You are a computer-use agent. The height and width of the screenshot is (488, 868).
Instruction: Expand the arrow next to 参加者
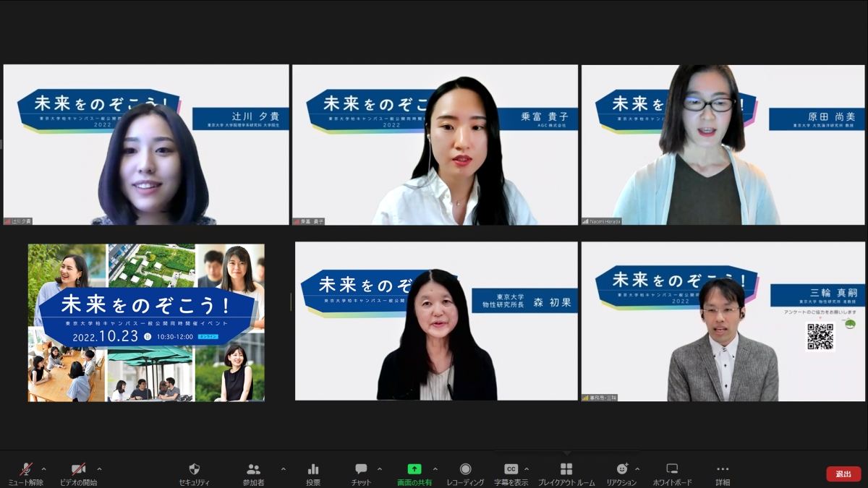pyautogui.click(x=283, y=468)
